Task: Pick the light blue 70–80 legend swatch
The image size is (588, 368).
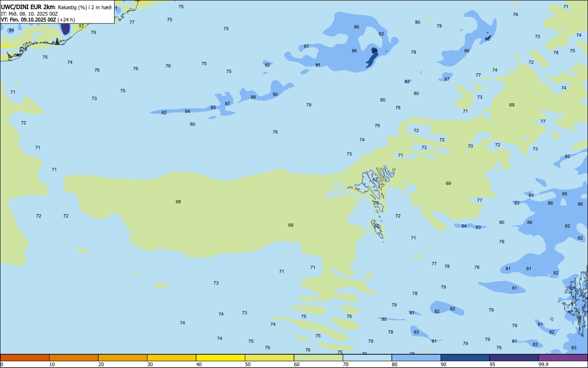Action: (367, 357)
